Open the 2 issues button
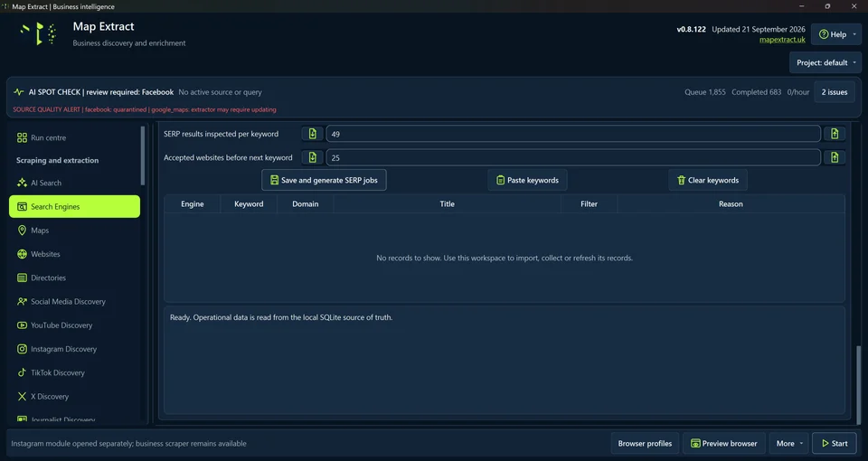Image resolution: width=868 pixels, height=461 pixels. click(x=835, y=92)
